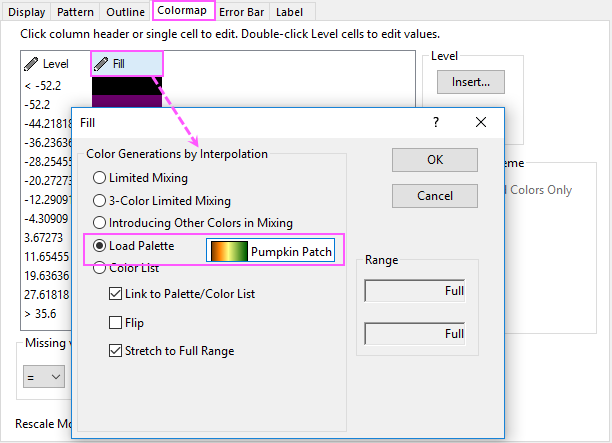
Task: Open help with the question mark icon
Action: pyautogui.click(x=436, y=123)
